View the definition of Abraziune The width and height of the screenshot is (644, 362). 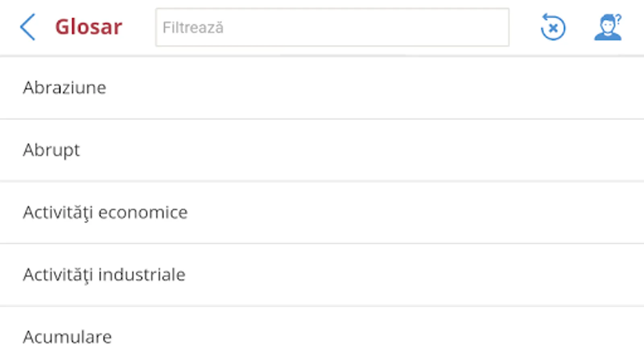tap(322, 88)
